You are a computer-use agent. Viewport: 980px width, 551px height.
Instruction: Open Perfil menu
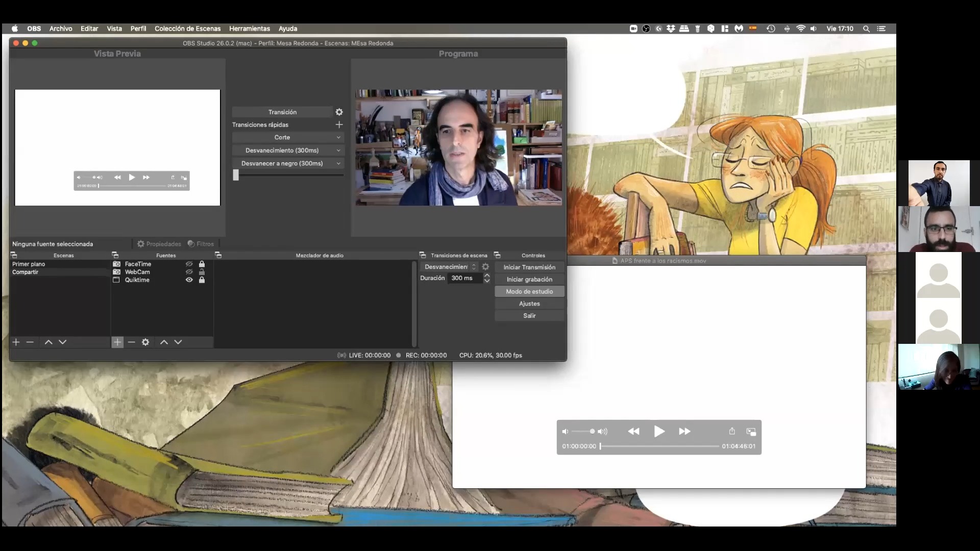pos(138,29)
